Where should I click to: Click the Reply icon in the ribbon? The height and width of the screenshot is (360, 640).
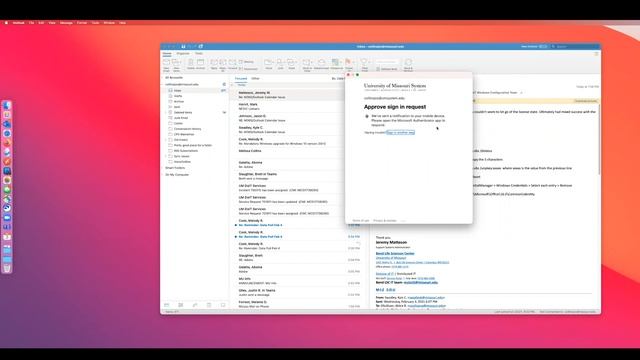(214, 64)
